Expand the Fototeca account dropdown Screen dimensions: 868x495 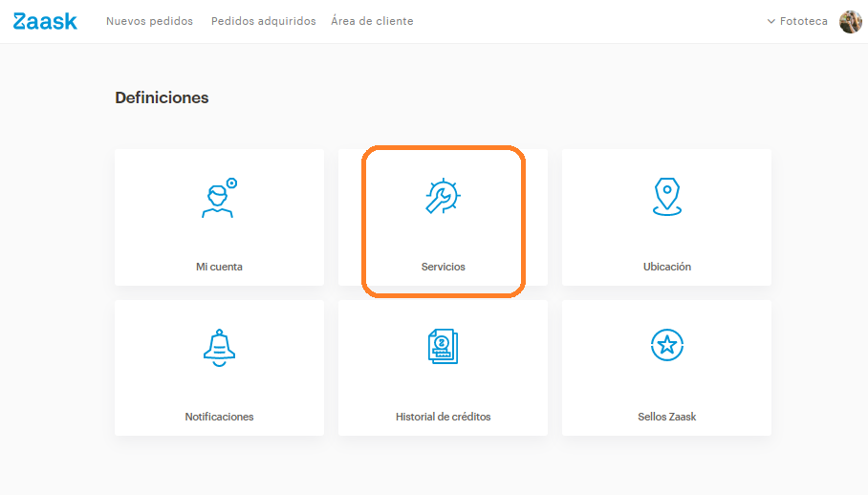click(x=797, y=21)
